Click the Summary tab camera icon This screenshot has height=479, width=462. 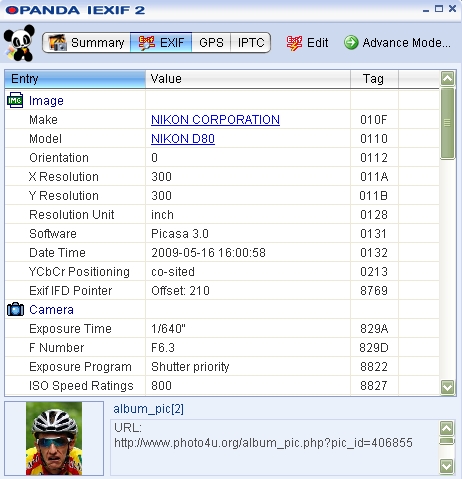pyautogui.click(x=57, y=43)
